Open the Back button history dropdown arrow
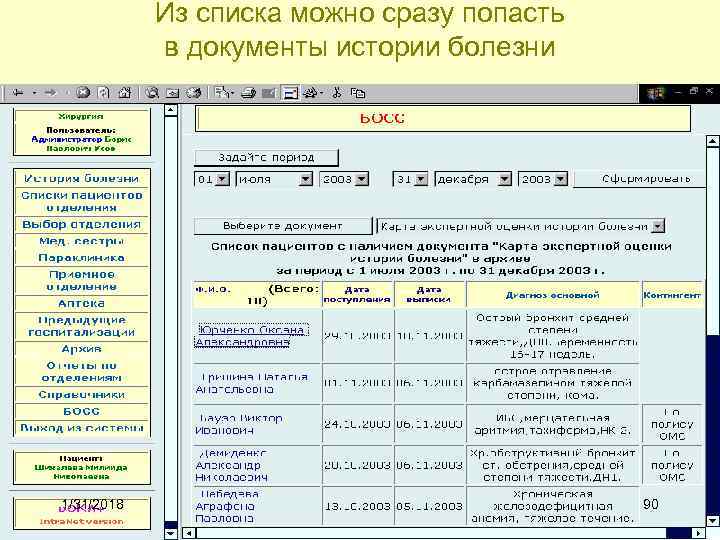Image resolution: width=720 pixels, height=540 pixels. click(x=34, y=93)
